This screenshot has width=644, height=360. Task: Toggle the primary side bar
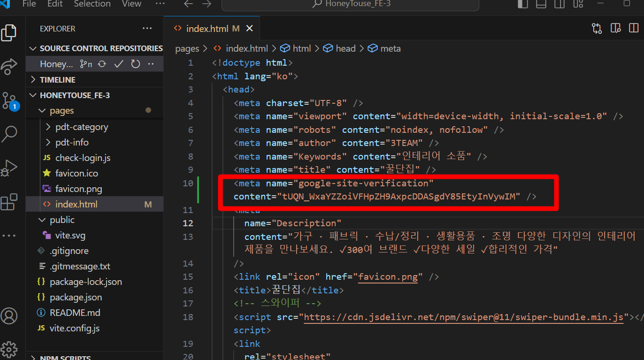click(x=522, y=4)
